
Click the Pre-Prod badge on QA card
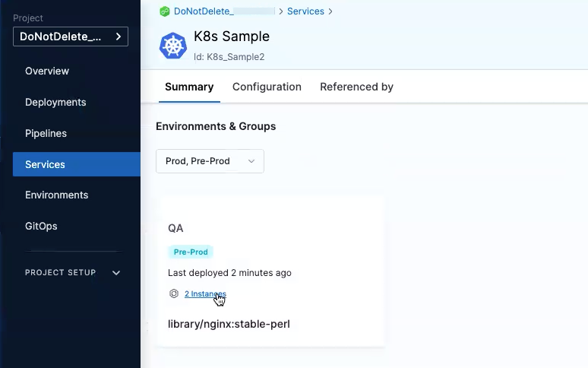click(x=191, y=252)
